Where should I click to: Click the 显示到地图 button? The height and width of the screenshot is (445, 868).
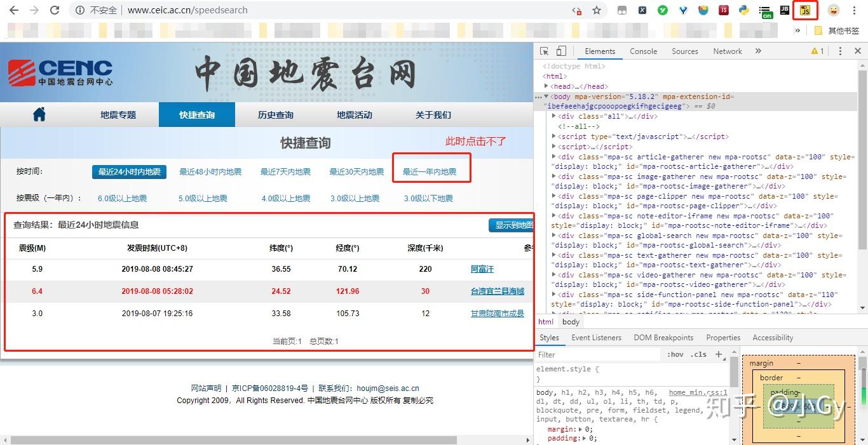tap(512, 225)
